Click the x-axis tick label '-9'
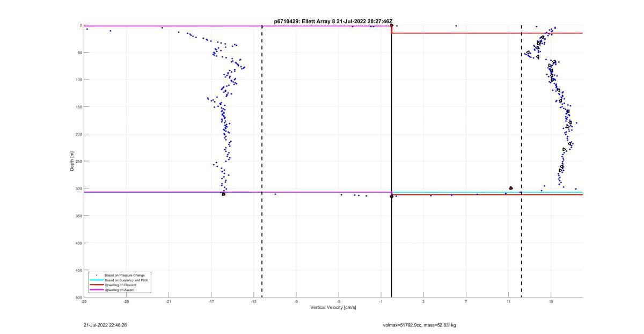Screen dimensions: 644x334 (x=296, y=302)
